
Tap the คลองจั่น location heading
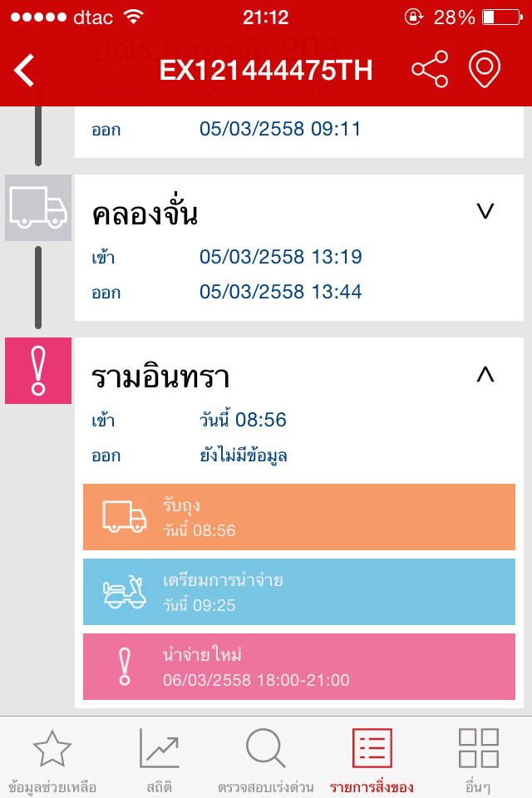point(145,214)
